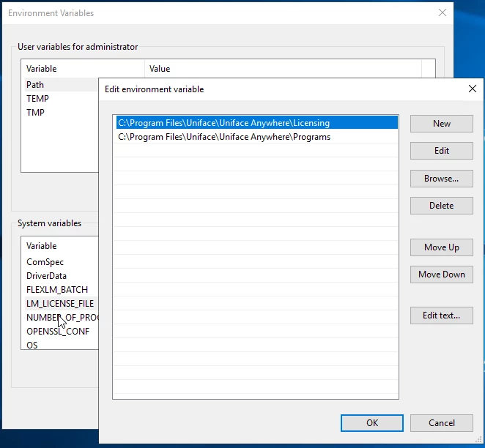Screen dimensions: 485x448
Task: Open Browse... folder picker
Action: click(441, 179)
